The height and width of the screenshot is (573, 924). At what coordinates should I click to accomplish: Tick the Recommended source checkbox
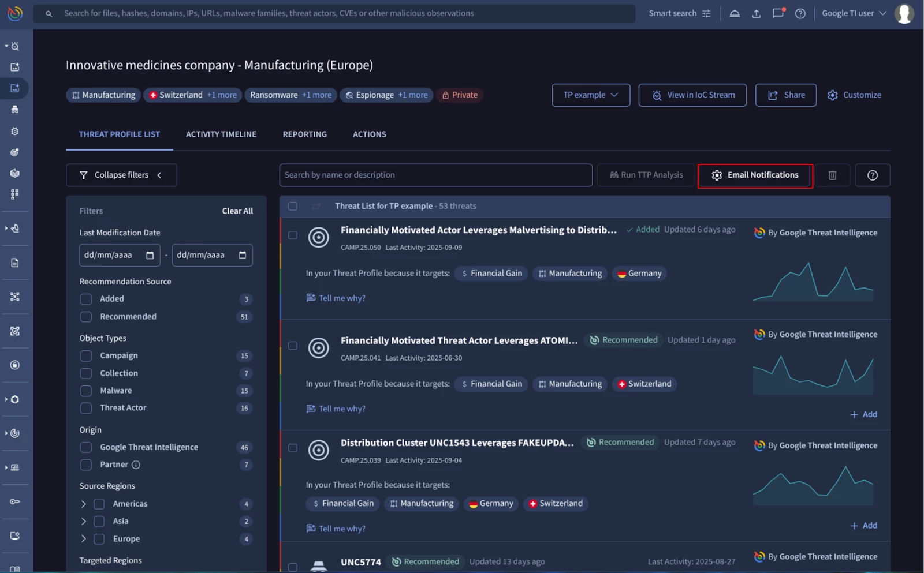coord(86,317)
